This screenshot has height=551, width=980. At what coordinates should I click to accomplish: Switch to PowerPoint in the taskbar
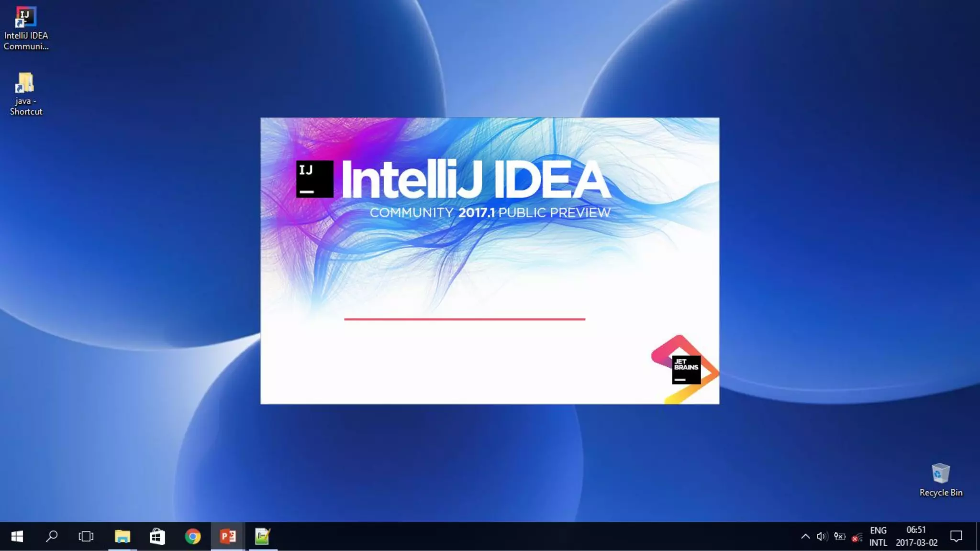coord(228,537)
